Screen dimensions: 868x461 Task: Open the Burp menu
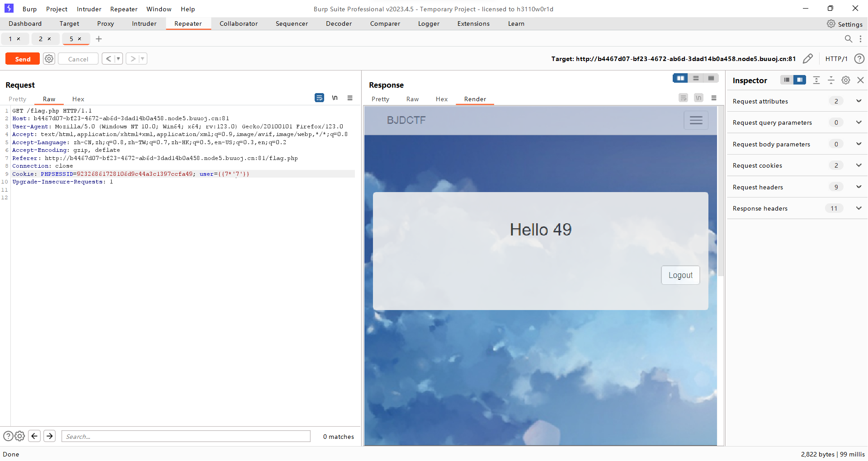(29, 9)
